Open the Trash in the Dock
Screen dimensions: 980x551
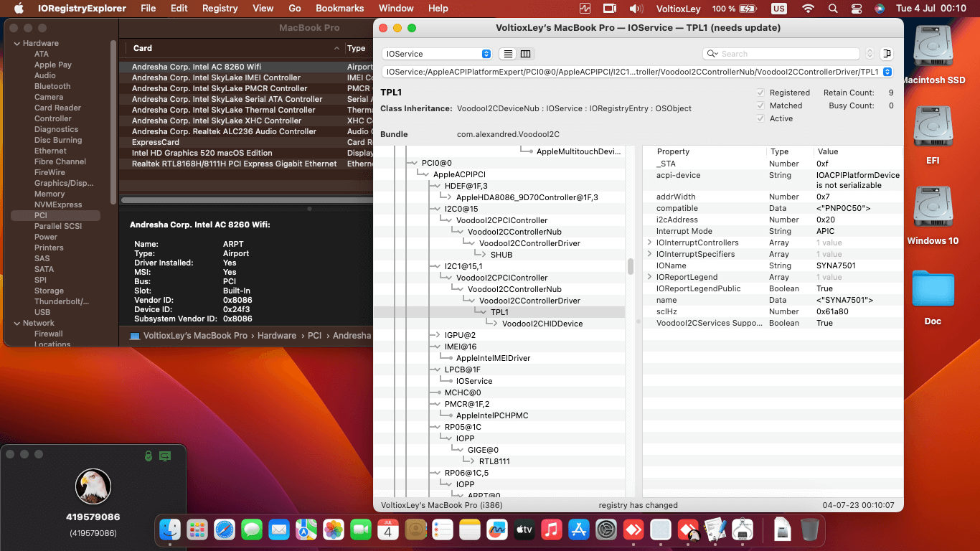[x=810, y=530]
